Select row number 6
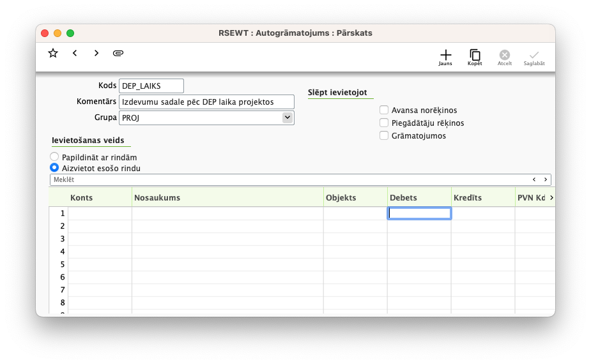This screenshot has width=591, height=364. (59, 277)
